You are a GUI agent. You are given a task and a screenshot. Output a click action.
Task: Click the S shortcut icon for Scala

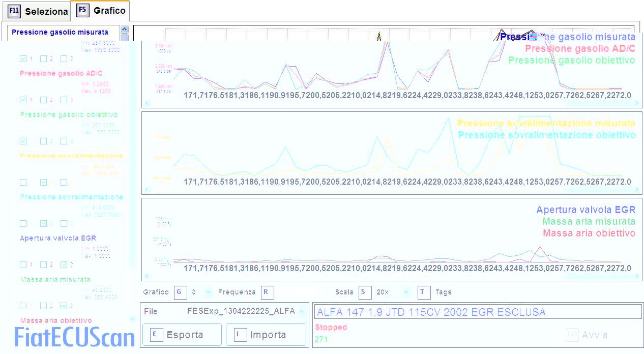point(365,292)
